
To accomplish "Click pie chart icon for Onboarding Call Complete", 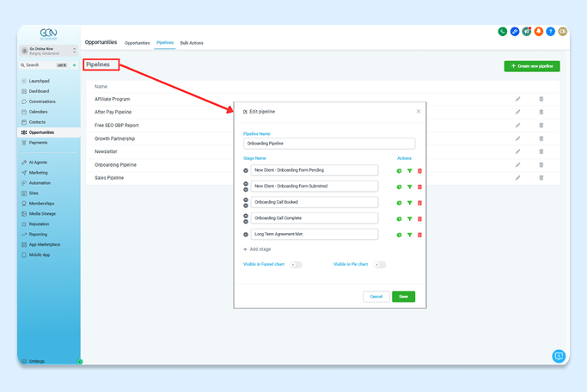I will pyautogui.click(x=399, y=219).
